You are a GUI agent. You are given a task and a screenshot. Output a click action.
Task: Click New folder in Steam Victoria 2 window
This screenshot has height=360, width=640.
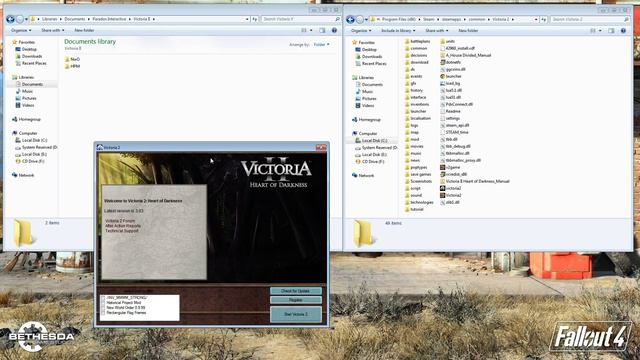click(468, 31)
